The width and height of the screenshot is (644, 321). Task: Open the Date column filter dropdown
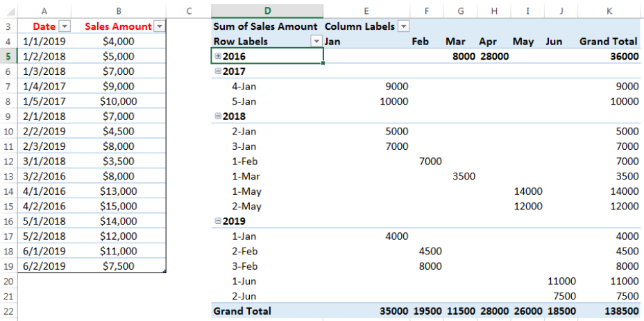coord(65,26)
